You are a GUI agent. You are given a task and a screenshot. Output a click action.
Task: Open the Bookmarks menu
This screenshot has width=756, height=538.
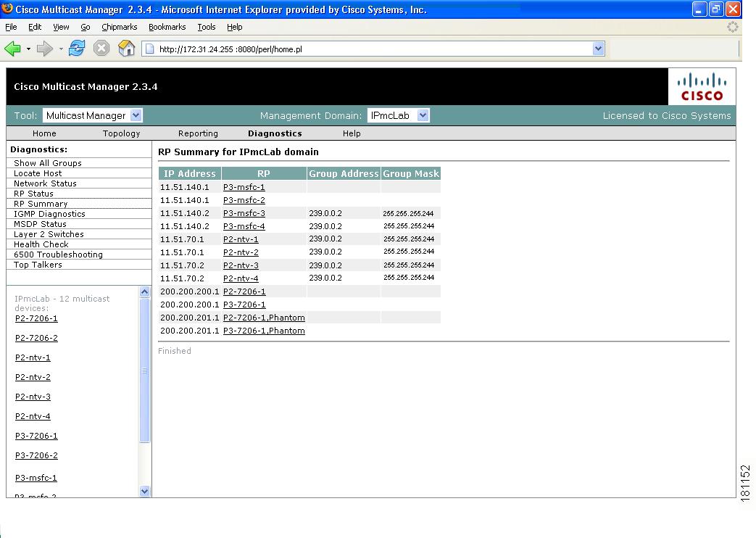(x=167, y=27)
